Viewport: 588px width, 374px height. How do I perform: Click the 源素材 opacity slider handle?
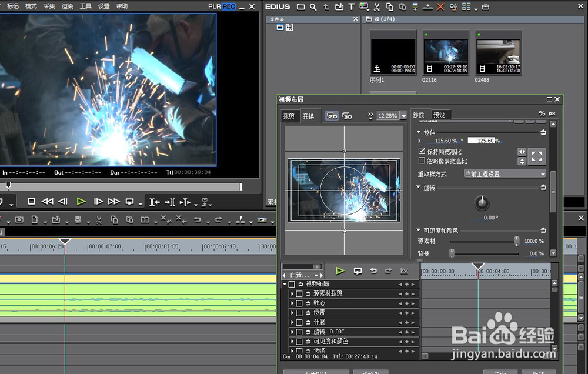(517, 241)
